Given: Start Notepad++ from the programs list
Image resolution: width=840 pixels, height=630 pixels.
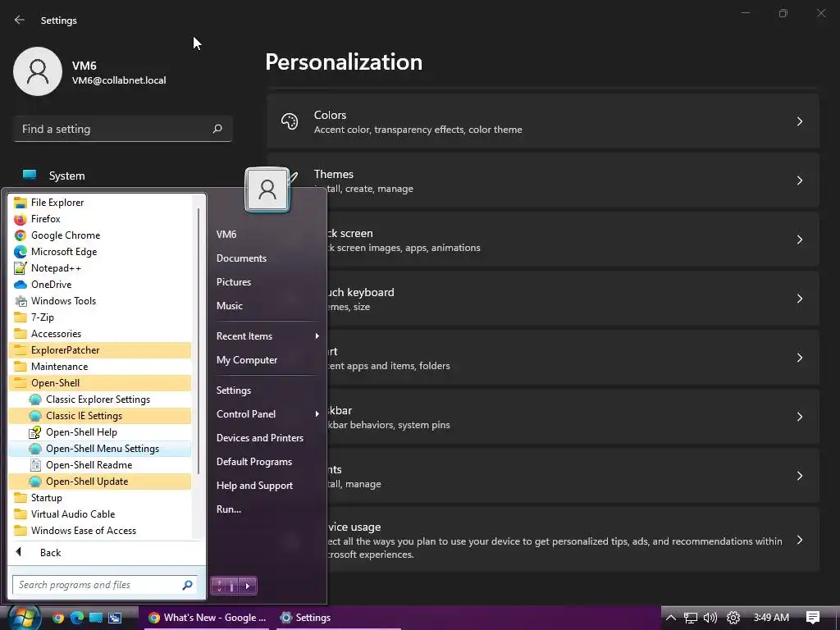Looking at the screenshot, I should coord(100,268).
